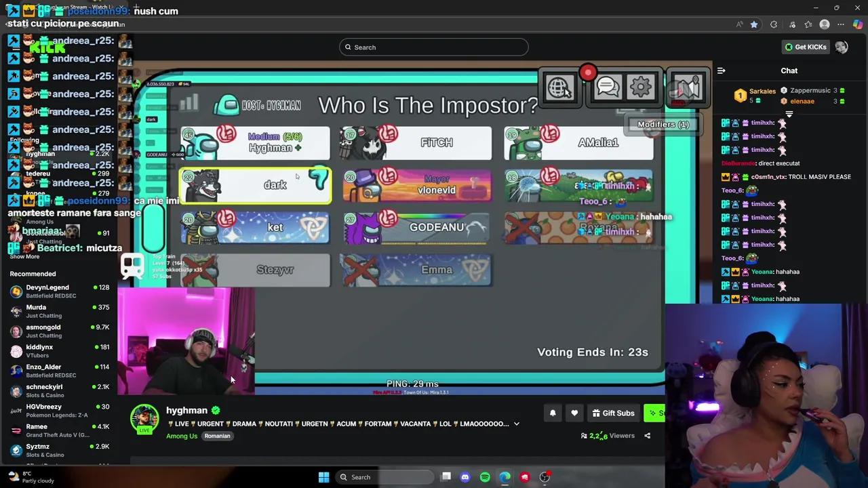Viewport: 868px width, 488px height.
Task: Open the Among Us category link
Action: (x=182, y=436)
